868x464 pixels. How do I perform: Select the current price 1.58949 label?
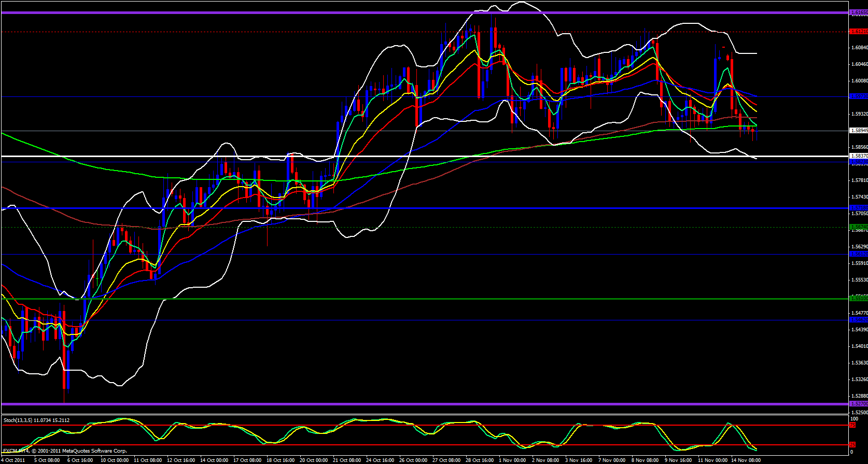coord(858,131)
